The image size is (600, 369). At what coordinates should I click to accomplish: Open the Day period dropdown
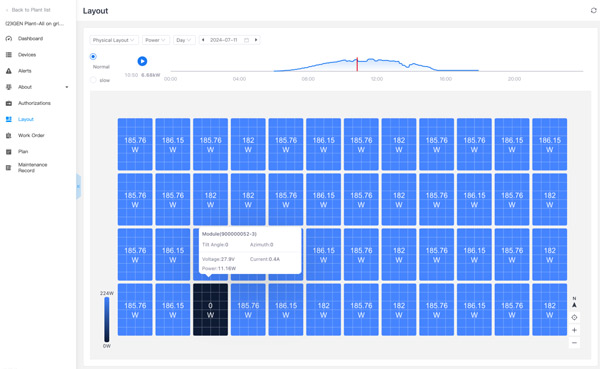click(x=184, y=40)
